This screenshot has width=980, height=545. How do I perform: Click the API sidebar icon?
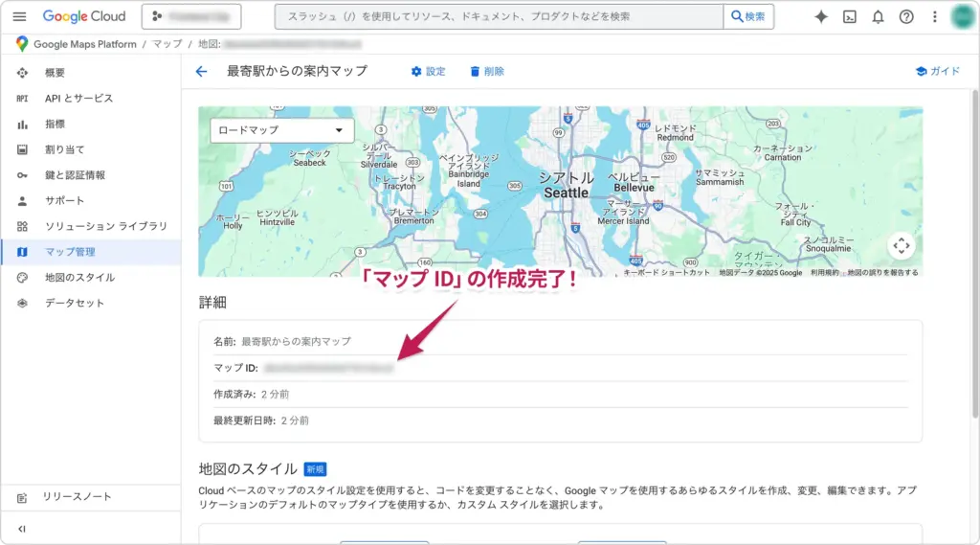coord(22,99)
